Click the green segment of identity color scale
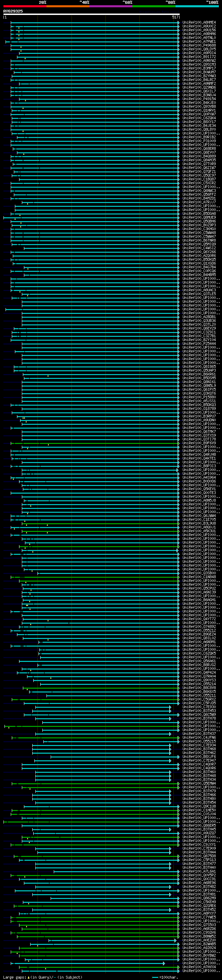The height and width of the screenshot is (980, 222). point(154,7)
